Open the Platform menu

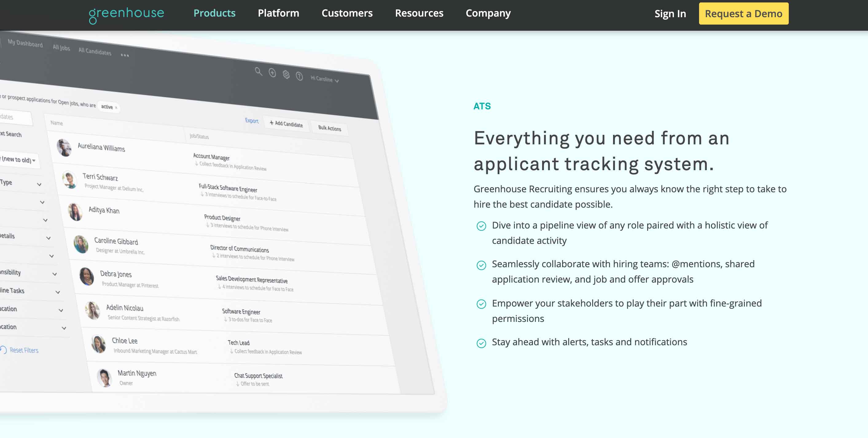(x=278, y=13)
